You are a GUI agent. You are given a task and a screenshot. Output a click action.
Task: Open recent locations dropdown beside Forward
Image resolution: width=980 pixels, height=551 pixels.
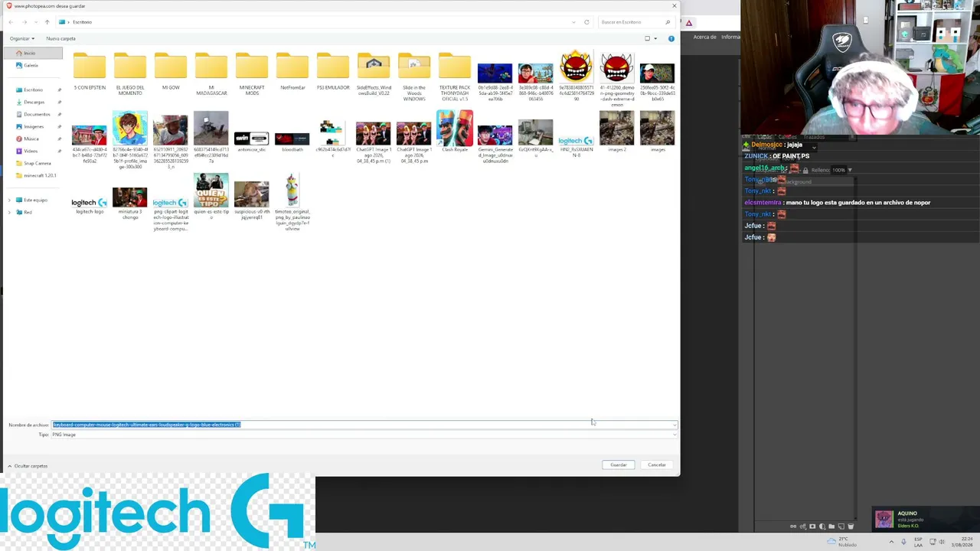[35, 22]
